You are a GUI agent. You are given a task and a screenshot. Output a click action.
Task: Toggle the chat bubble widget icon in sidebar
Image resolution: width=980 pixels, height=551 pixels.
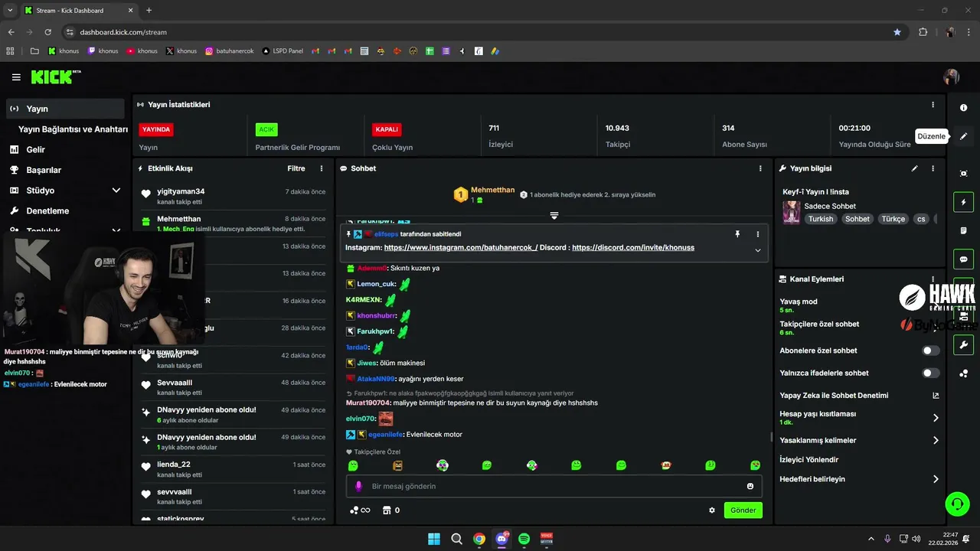pyautogui.click(x=963, y=259)
